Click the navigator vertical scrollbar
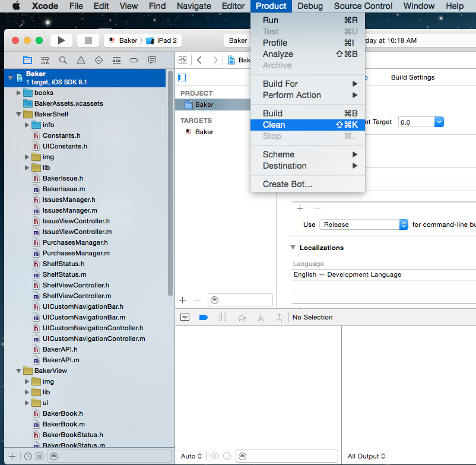The width and height of the screenshot is (476, 465). [x=170, y=183]
